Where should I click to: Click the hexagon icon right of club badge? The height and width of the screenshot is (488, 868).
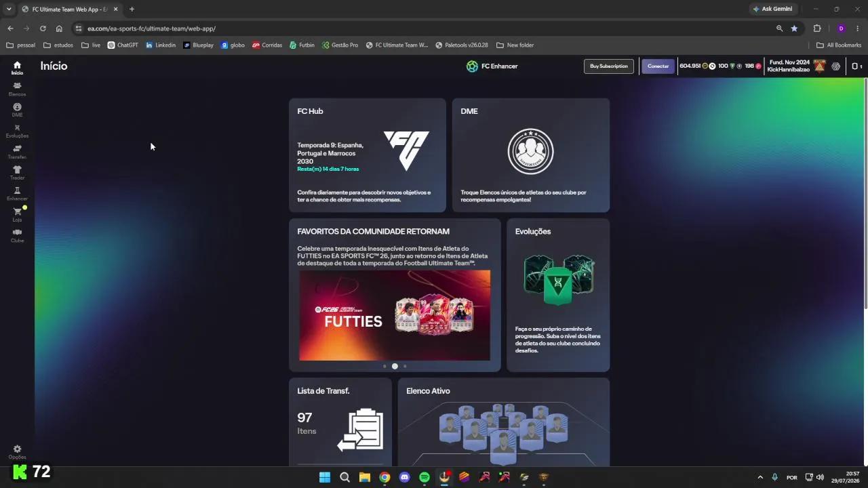point(835,66)
